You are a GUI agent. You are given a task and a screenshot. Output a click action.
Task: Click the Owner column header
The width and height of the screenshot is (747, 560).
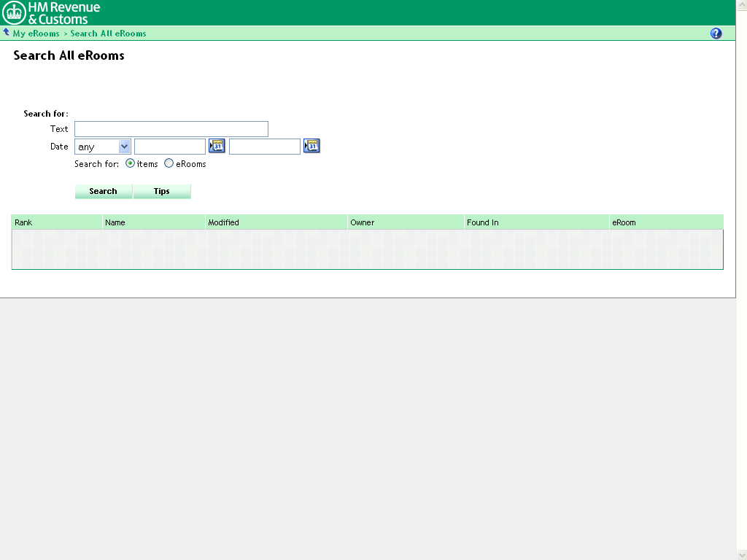pos(362,222)
